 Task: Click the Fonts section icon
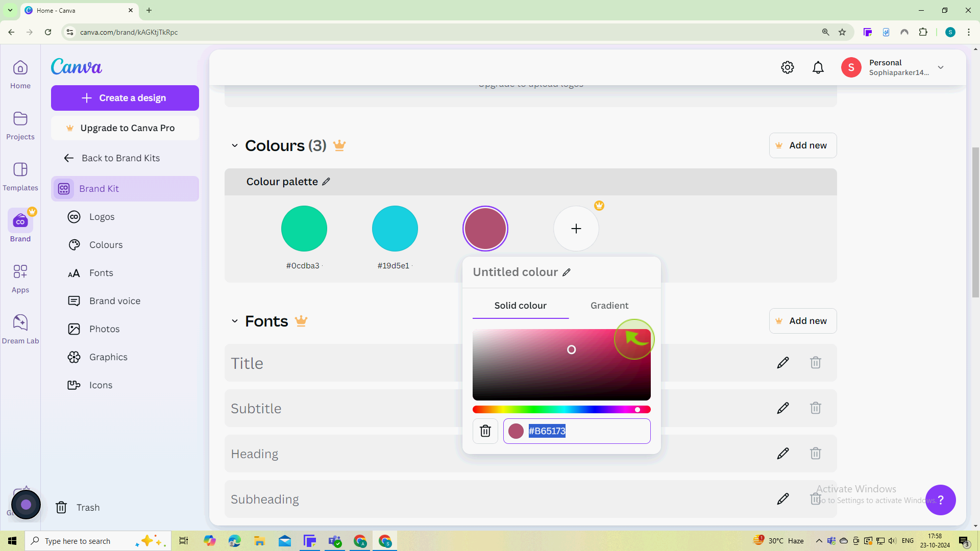(74, 272)
